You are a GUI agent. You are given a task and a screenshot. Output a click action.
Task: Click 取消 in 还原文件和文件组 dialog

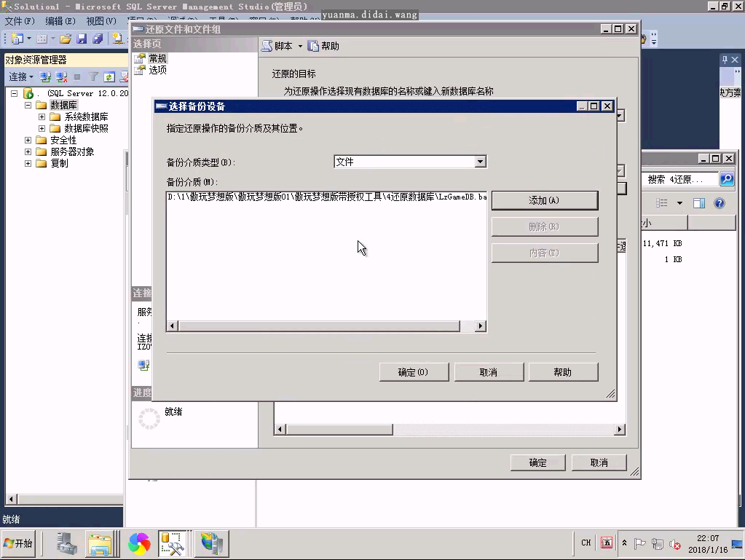[599, 462]
